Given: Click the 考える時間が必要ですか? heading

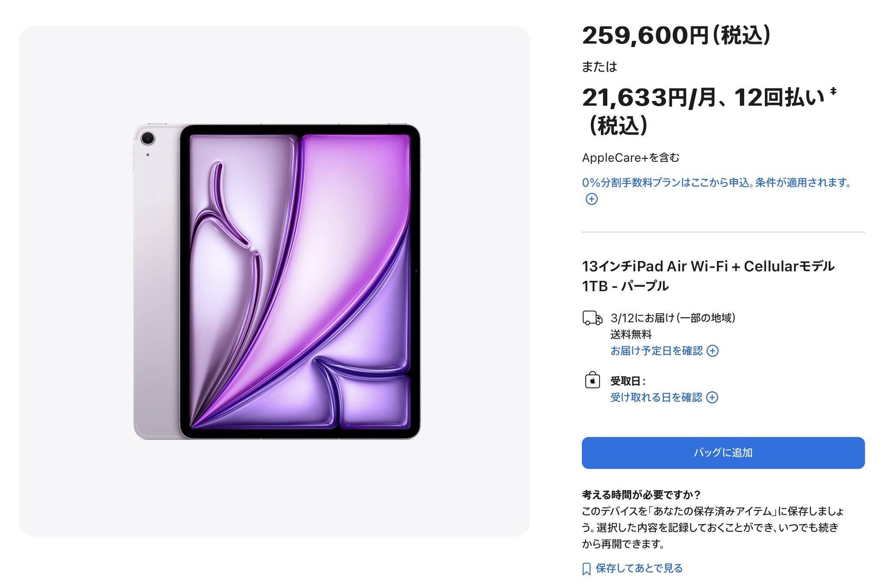Looking at the screenshot, I should point(641,494).
